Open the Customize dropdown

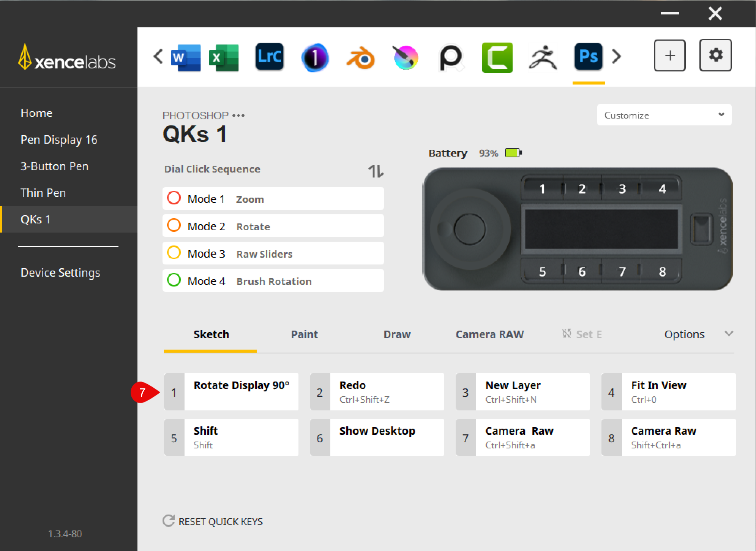[664, 115]
